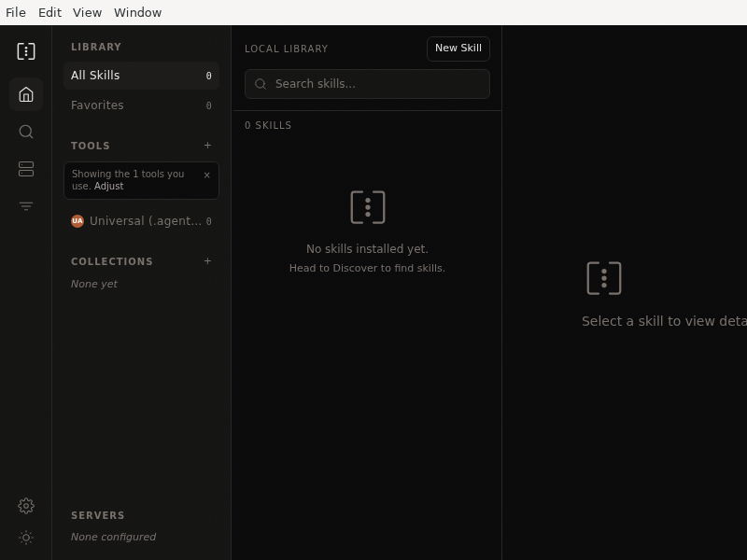Click the New Skill button
Screen dimensions: 747x560
[x=458, y=49]
